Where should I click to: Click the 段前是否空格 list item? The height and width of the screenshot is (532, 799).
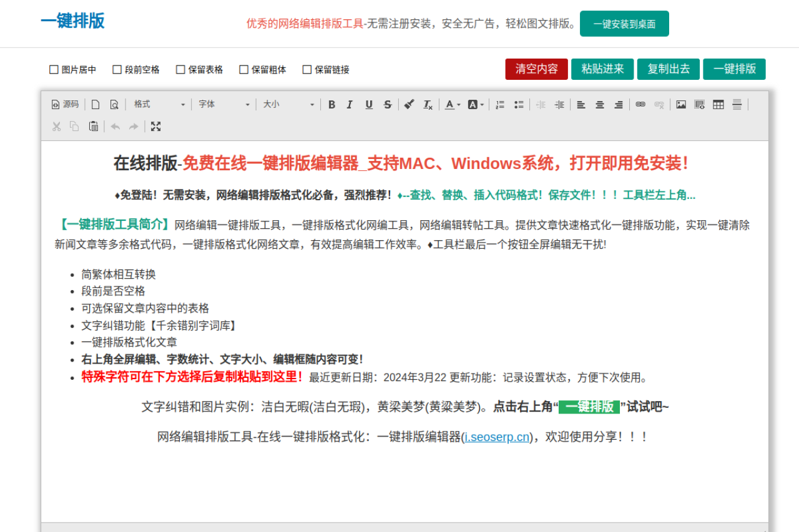(113, 291)
